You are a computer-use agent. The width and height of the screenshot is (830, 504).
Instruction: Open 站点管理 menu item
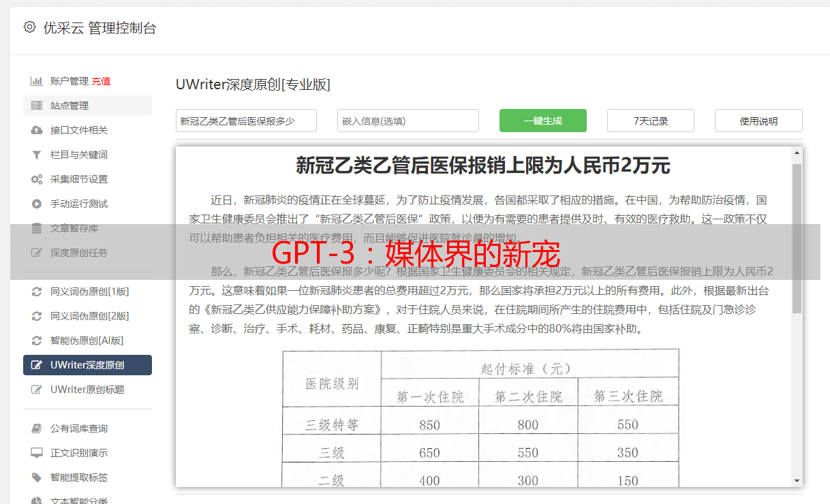coord(87,106)
